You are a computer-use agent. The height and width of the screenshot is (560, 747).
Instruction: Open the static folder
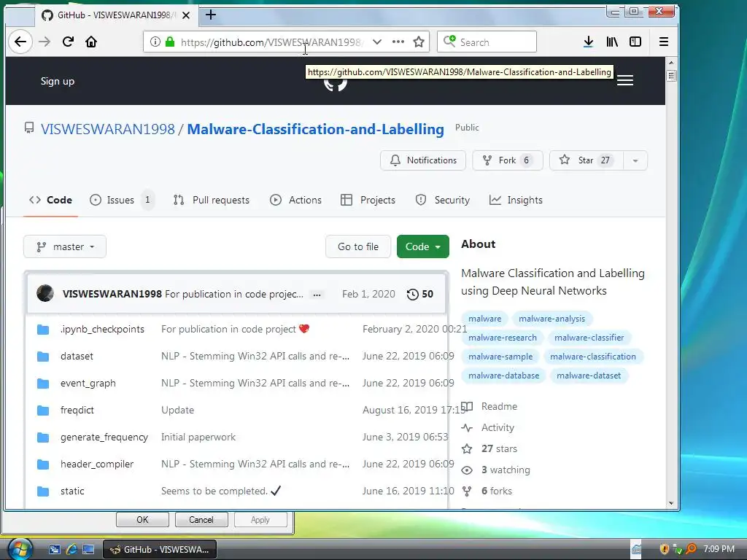(72, 491)
